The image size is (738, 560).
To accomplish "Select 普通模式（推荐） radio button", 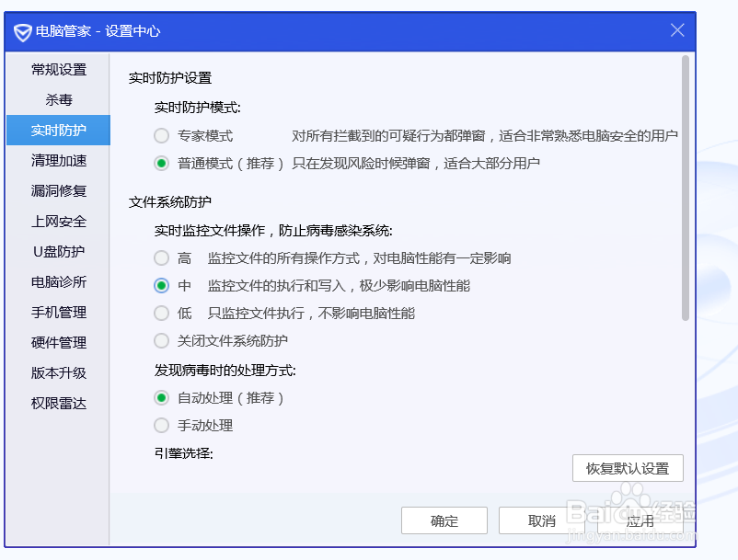I will [x=161, y=164].
